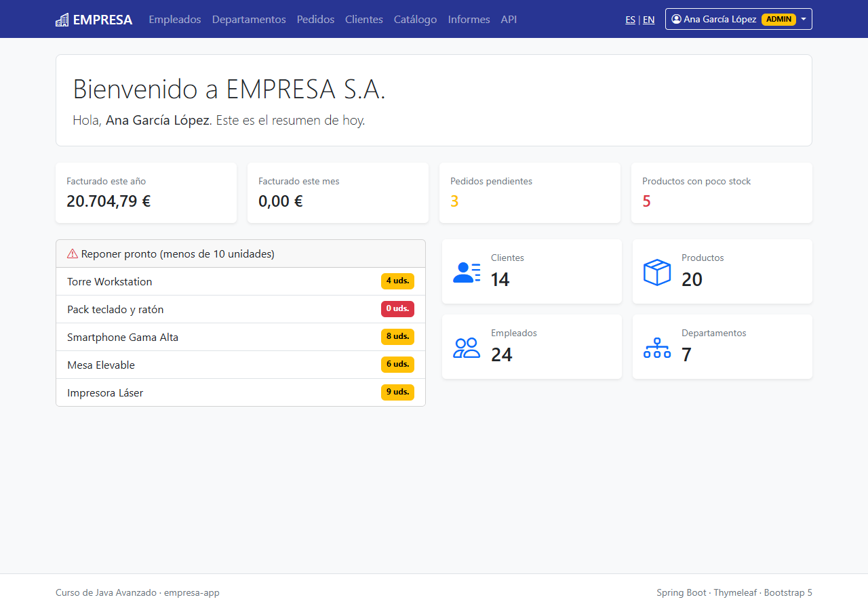The image size is (868, 610).
Task: Click the EMPRESA brand name
Action: click(102, 20)
